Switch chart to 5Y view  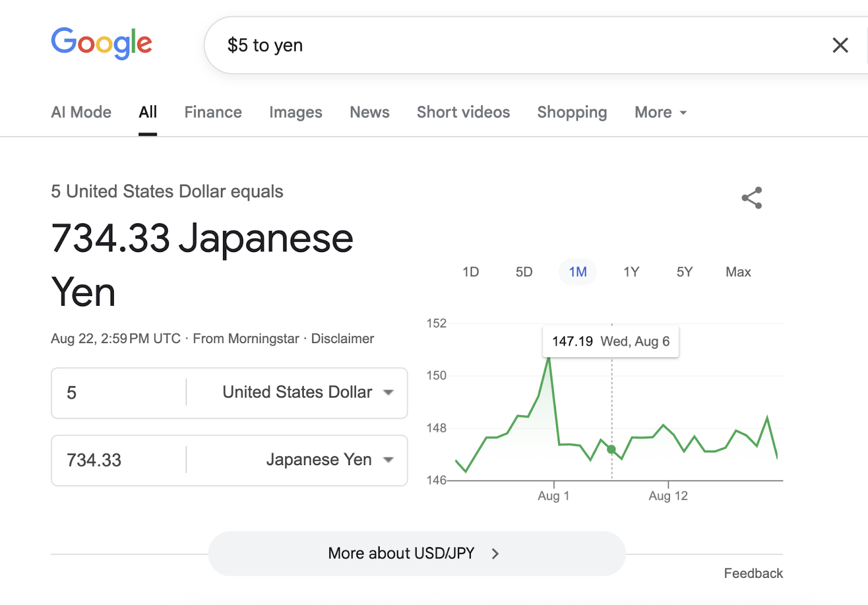click(684, 272)
